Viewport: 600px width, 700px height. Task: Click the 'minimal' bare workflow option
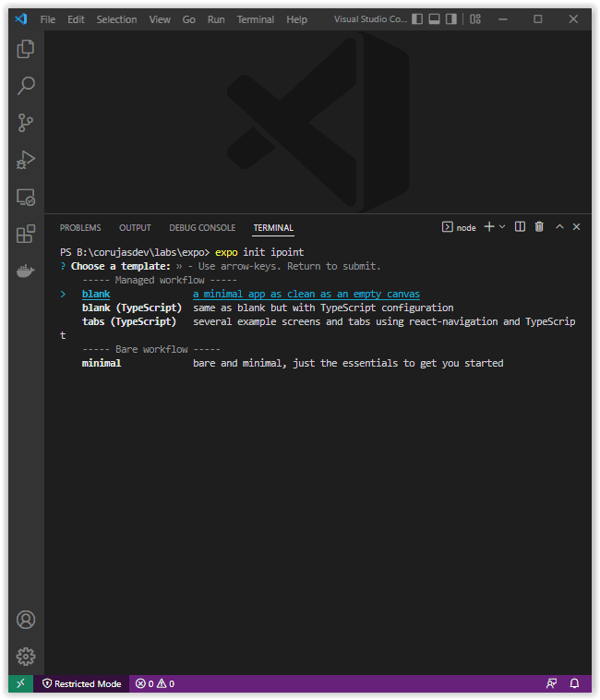(x=102, y=363)
